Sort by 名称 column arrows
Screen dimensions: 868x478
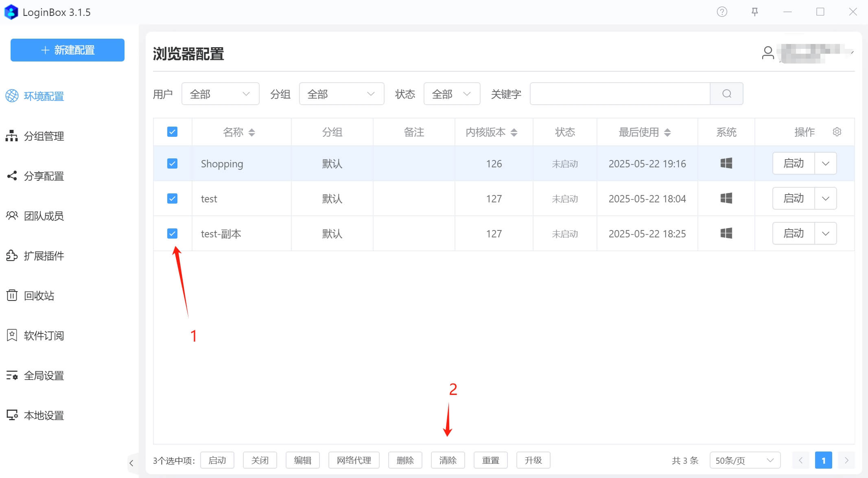click(251, 132)
